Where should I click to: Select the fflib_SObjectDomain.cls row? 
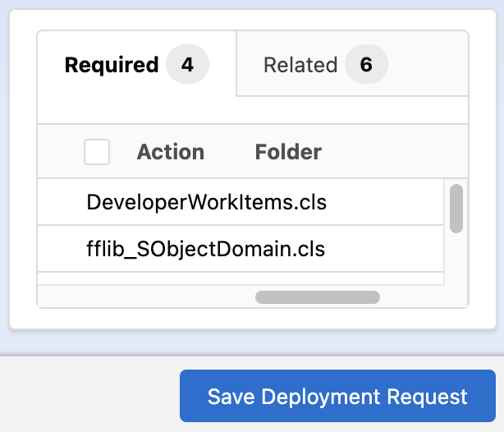coord(241,249)
